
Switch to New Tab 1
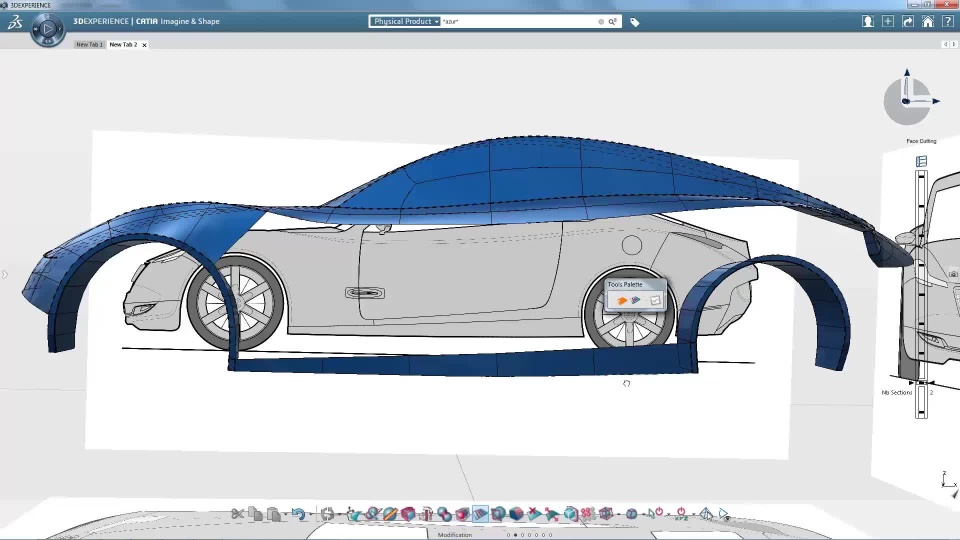(x=89, y=45)
